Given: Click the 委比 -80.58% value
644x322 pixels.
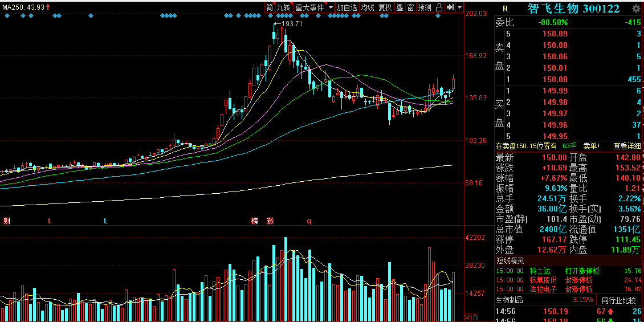Looking at the screenshot, I should (x=553, y=23).
